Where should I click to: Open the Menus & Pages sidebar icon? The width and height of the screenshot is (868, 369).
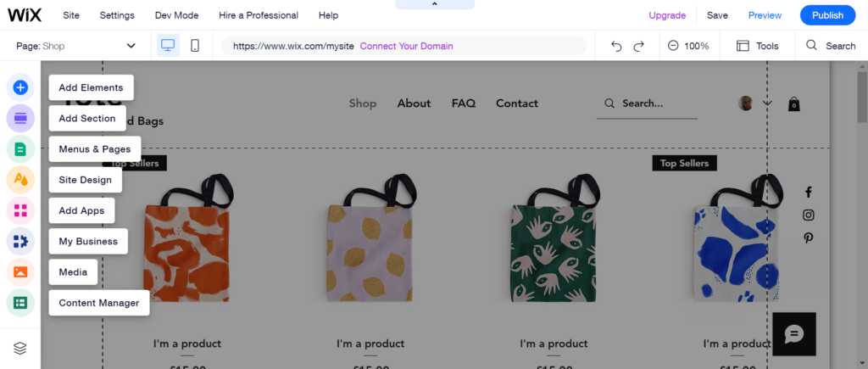click(x=20, y=149)
